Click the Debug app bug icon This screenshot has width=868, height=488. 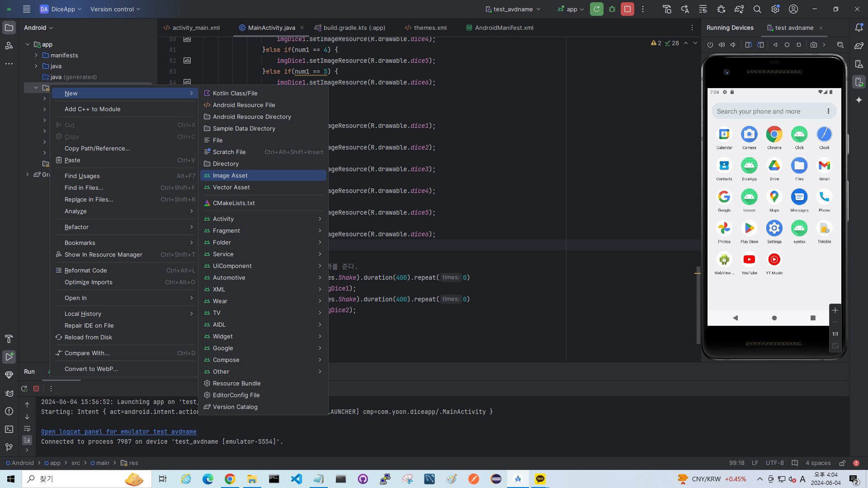click(612, 9)
